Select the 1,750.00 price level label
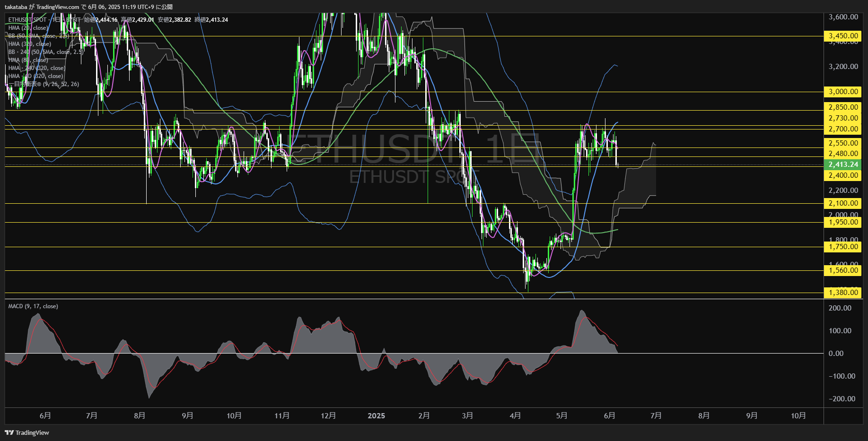The height and width of the screenshot is (441, 868). pos(843,247)
